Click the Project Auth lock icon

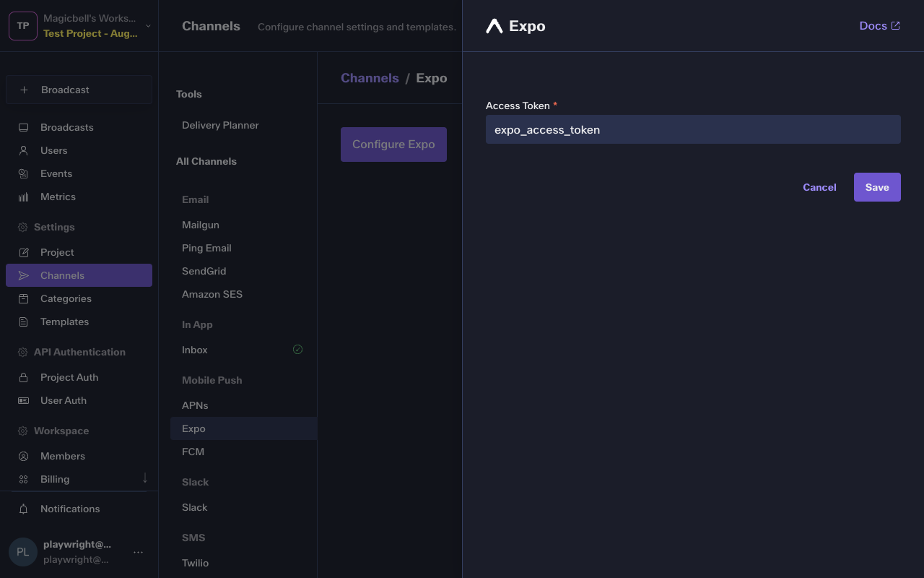[23, 377]
